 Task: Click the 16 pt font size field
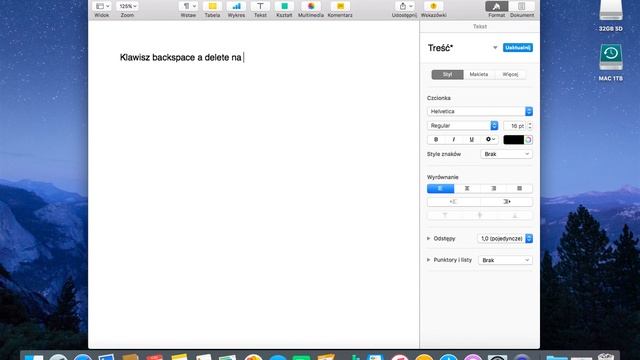(514, 126)
